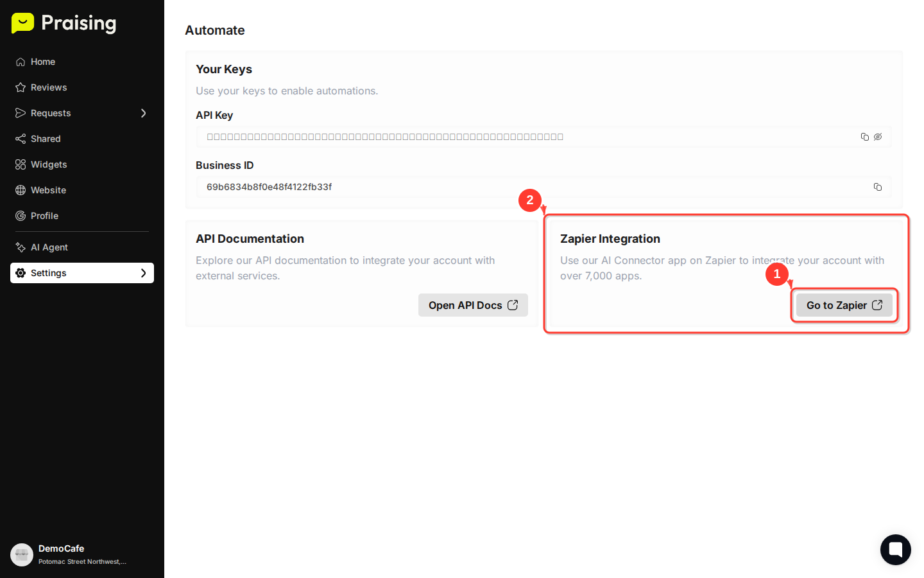Click the Praising logo icon
The width and height of the screenshot is (924, 578).
coord(22,23)
